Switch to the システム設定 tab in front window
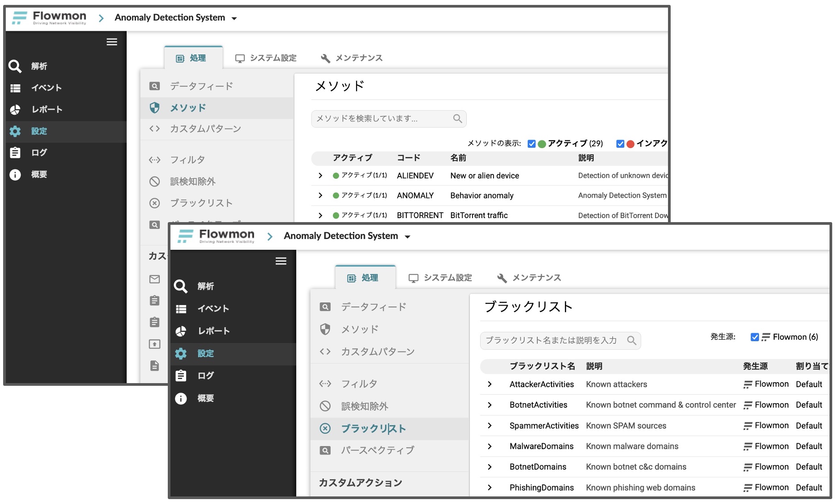The image size is (838, 504). point(440,278)
